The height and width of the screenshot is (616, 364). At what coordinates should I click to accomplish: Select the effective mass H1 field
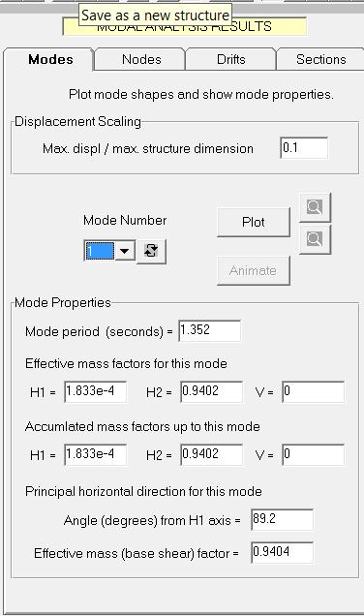tap(96, 391)
